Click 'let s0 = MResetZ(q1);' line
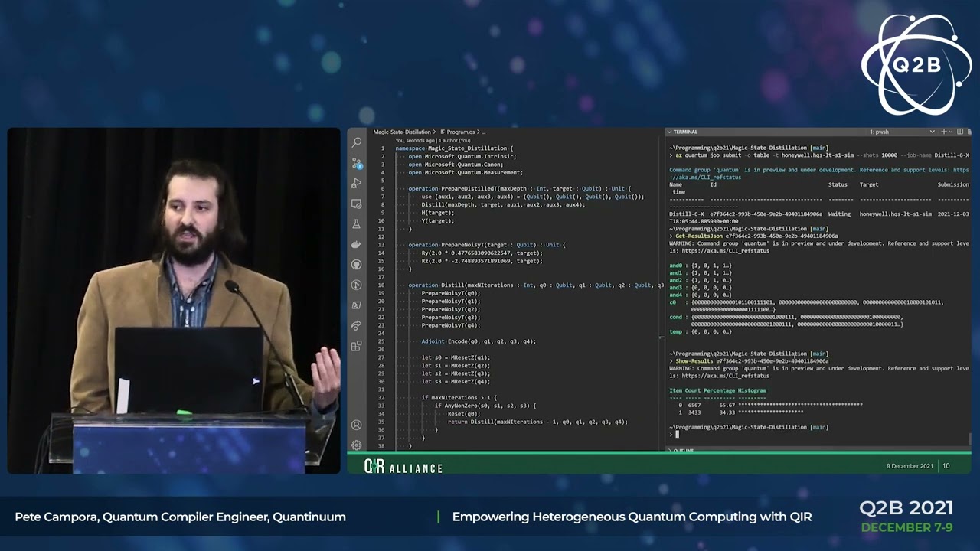Screen dimensions: 980x551 point(456,357)
